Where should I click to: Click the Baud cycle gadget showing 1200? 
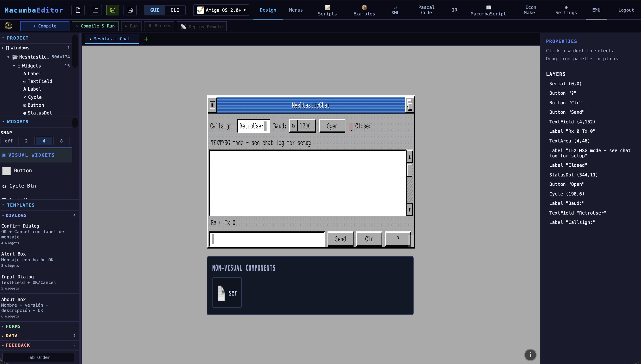(x=302, y=126)
